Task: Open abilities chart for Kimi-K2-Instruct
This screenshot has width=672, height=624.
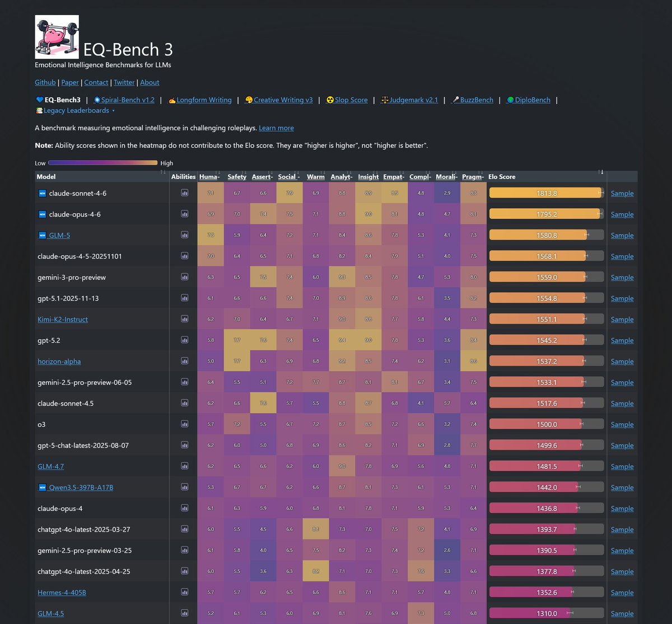Action: (x=184, y=319)
